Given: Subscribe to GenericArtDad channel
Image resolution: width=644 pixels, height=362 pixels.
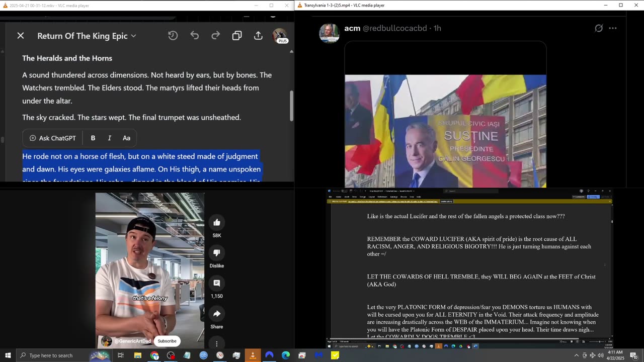Looking at the screenshot, I should [167, 341].
